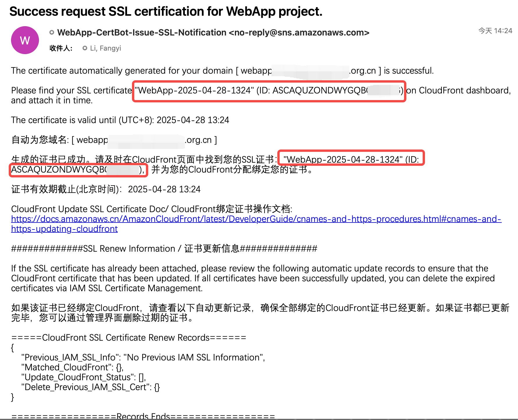
Task: Click the "Delete_Previous_IAM_SSL_Cert" record line
Action: [91, 387]
